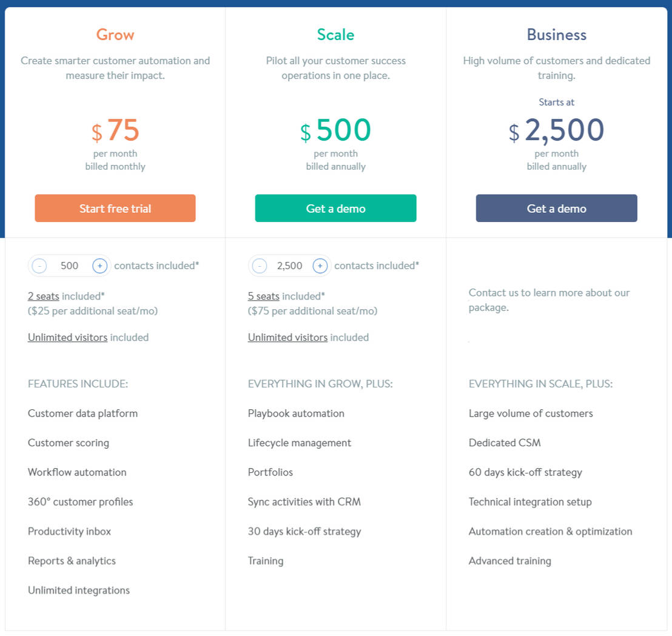Get a demo of the Scale plan

point(335,207)
